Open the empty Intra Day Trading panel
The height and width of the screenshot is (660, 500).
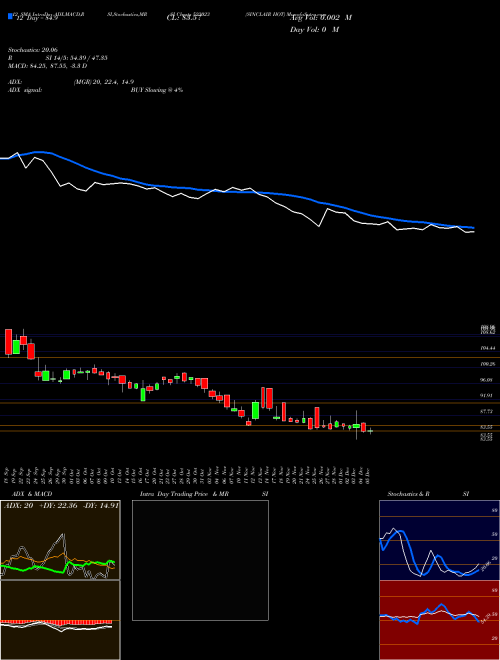pos(200,560)
